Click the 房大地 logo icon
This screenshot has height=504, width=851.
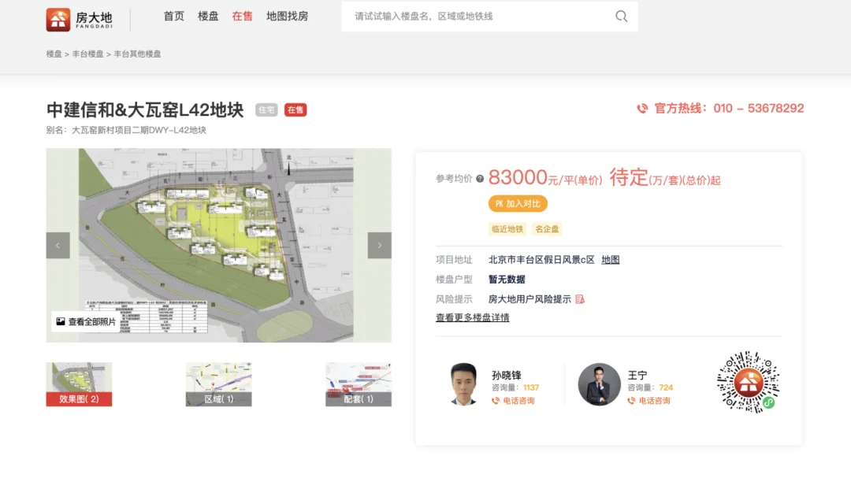[58, 17]
